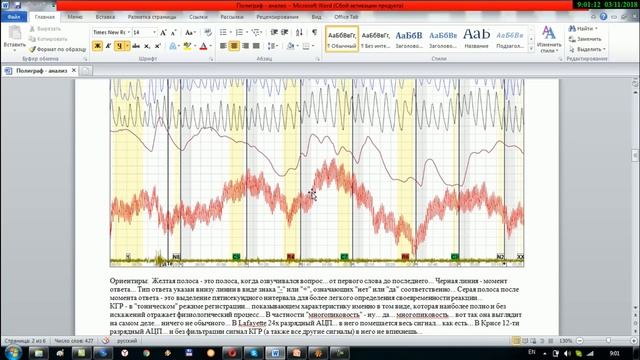The image size is (640, 360).
Task: Activate Format Painter (Формат по образцу)
Action: [58, 49]
